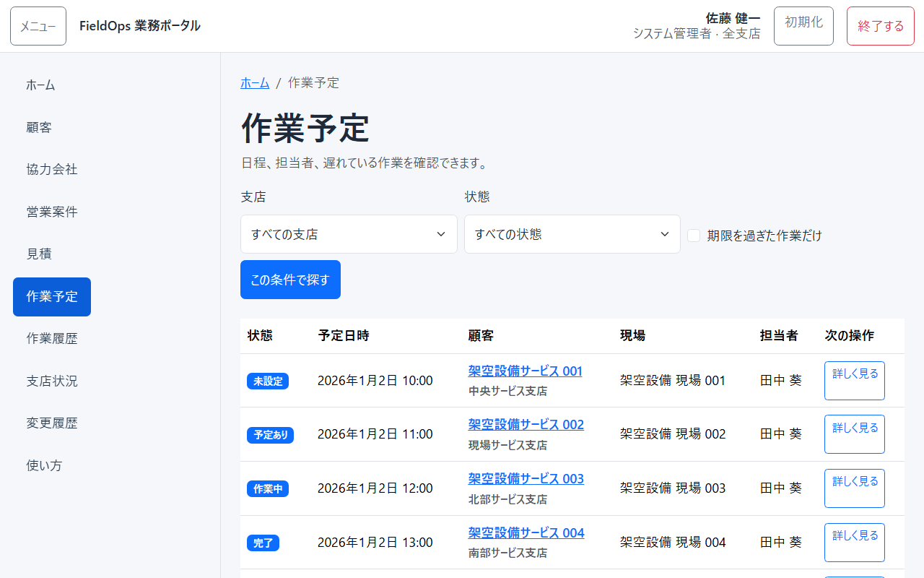Click the ホーム breadcrumb link

coord(255,83)
